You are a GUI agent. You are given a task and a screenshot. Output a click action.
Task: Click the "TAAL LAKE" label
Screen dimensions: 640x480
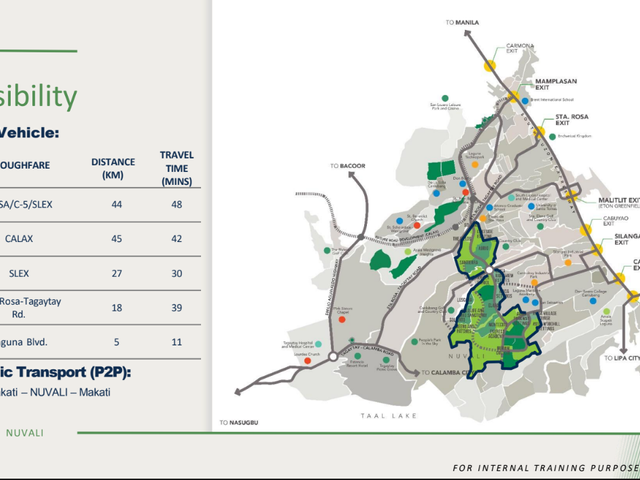[x=389, y=416]
